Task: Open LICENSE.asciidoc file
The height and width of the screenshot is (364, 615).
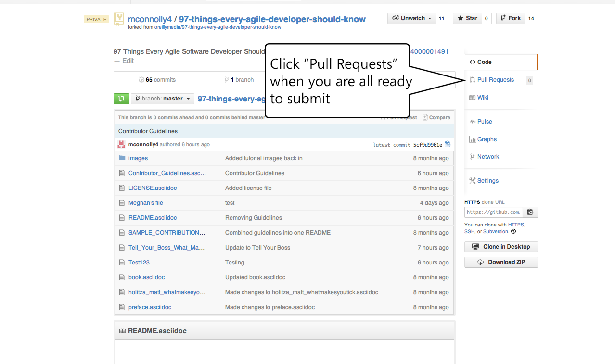Action: pos(153,188)
